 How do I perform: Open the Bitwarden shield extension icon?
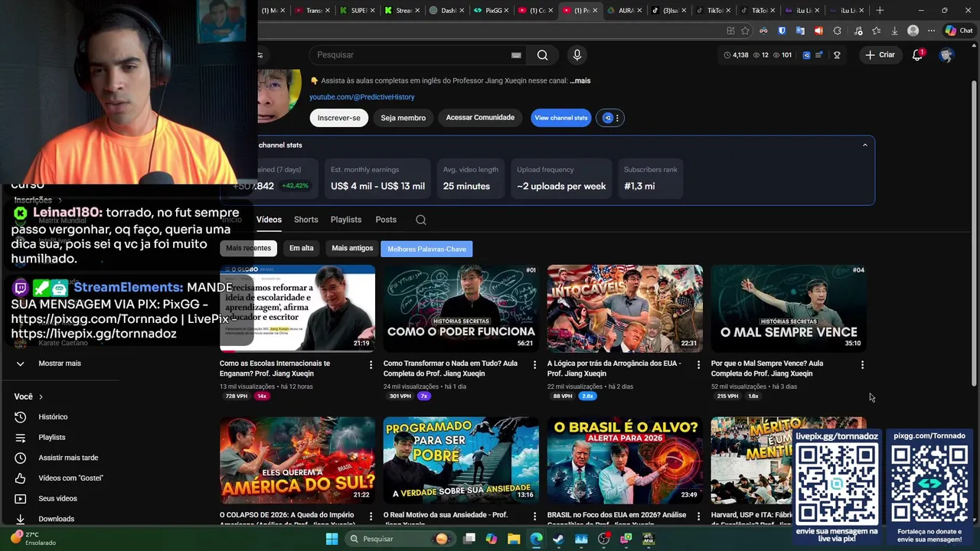[x=782, y=31]
